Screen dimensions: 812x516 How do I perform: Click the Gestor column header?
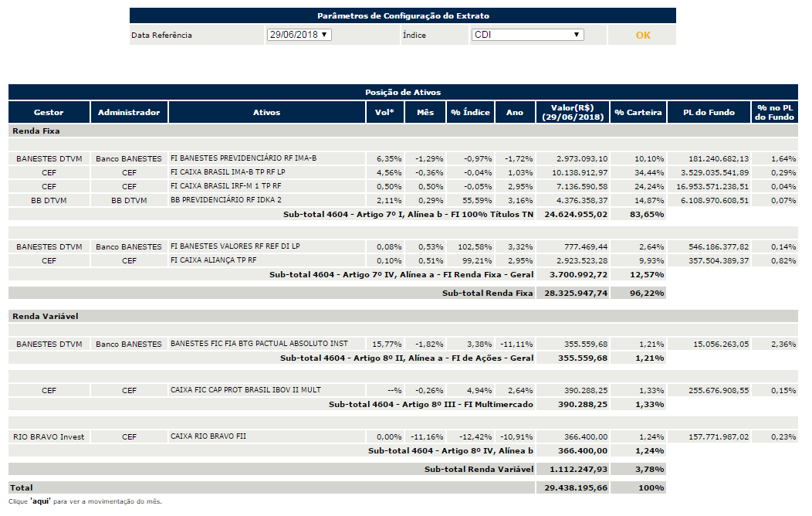[49, 113]
